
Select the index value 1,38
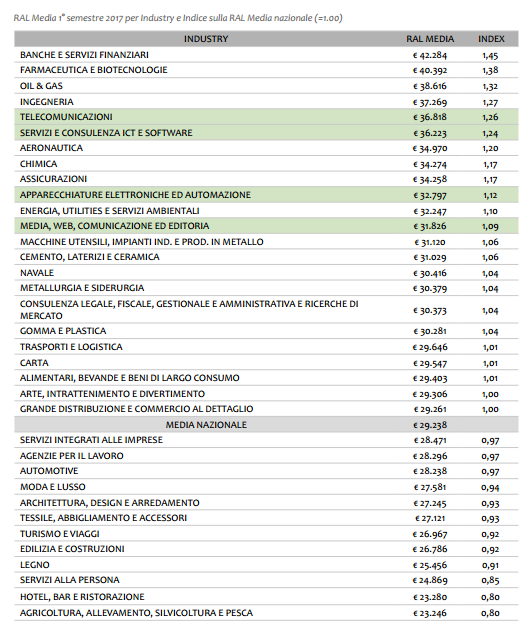pyautogui.click(x=490, y=71)
